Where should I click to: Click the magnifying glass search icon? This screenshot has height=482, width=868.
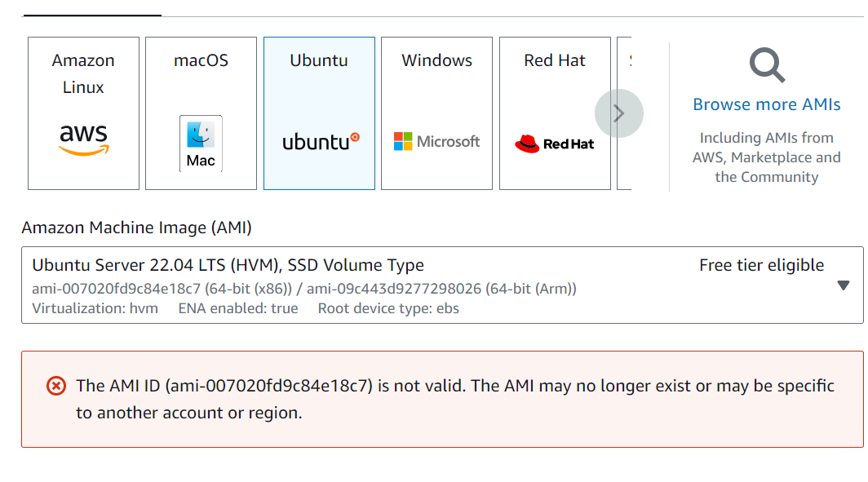tap(767, 65)
